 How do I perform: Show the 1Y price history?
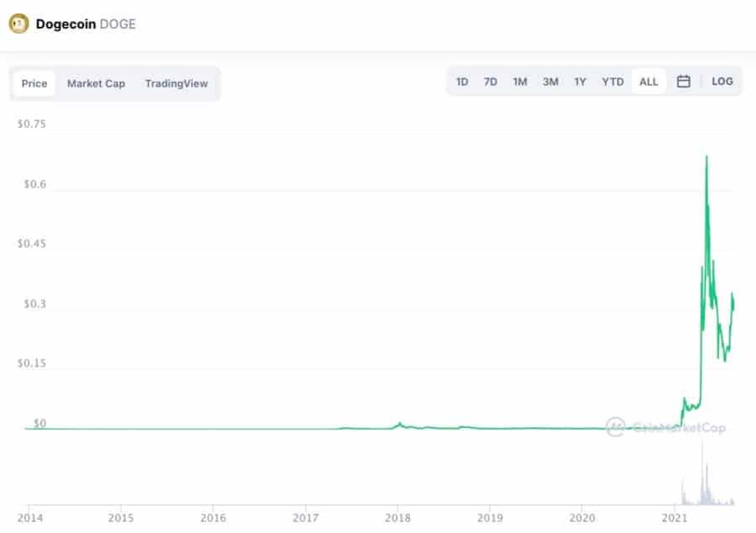pos(580,82)
